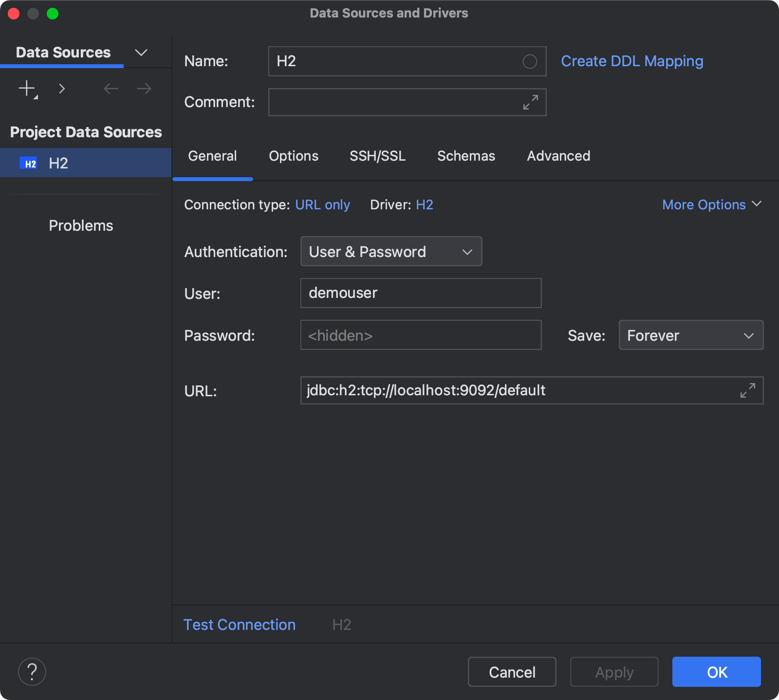Collapse the Data Sources header chevron

(x=141, y=52)
